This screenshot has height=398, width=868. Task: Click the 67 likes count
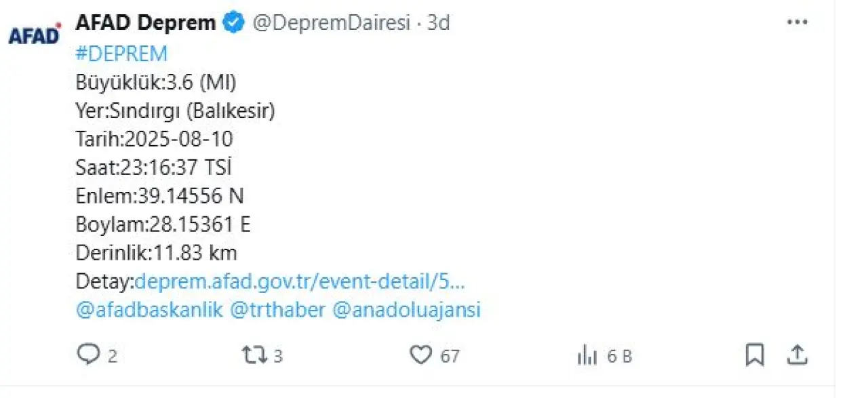coord(450,356)
